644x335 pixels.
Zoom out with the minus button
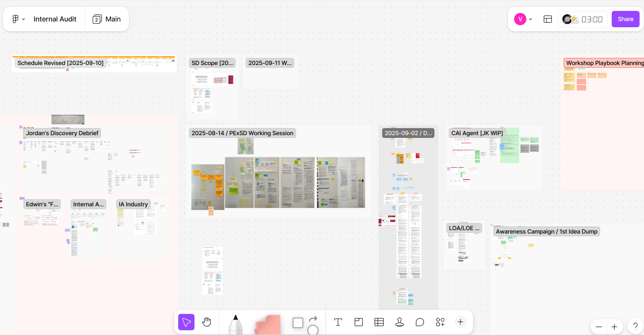coord(599,327)
